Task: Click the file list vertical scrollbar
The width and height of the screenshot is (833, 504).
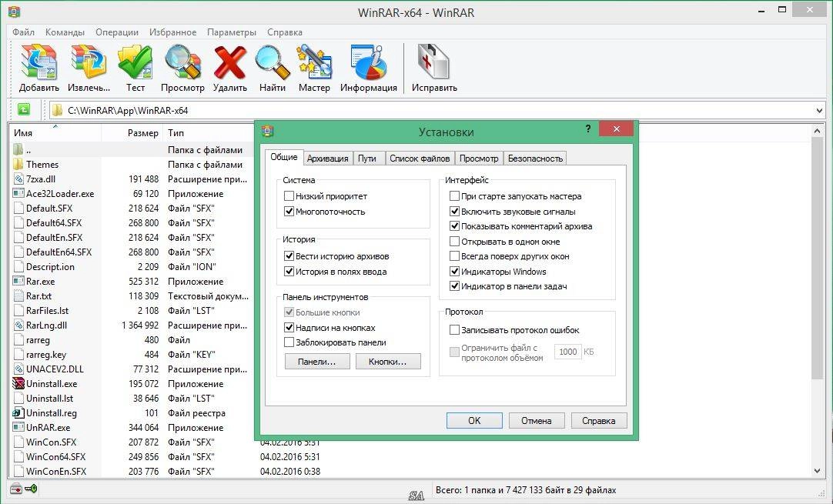Action: 818,259
